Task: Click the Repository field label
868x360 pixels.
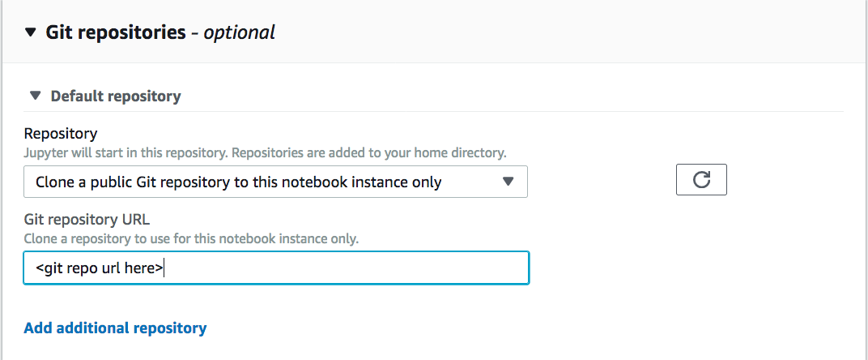Action: pyautogui.click(x=61, y=133)
